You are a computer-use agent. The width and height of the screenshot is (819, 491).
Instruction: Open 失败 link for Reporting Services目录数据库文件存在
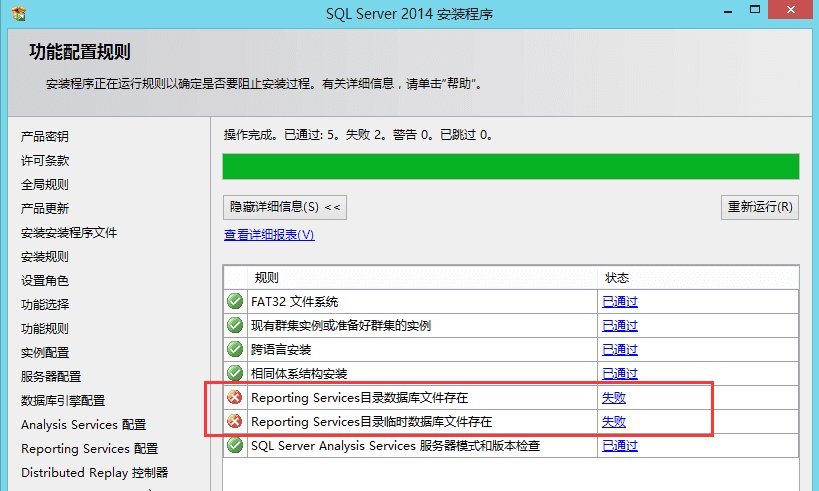pyautogui.click(x=614, y=398)
